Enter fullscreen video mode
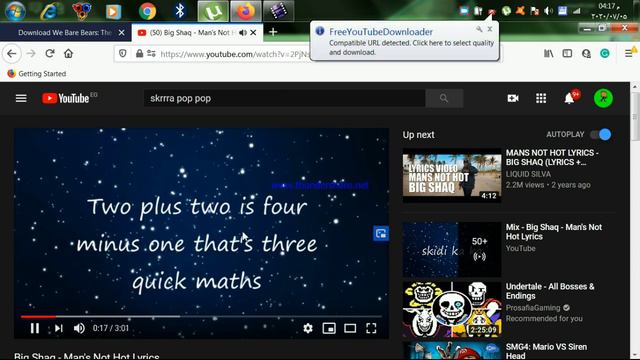640x360 pixels. click(371, 328)
